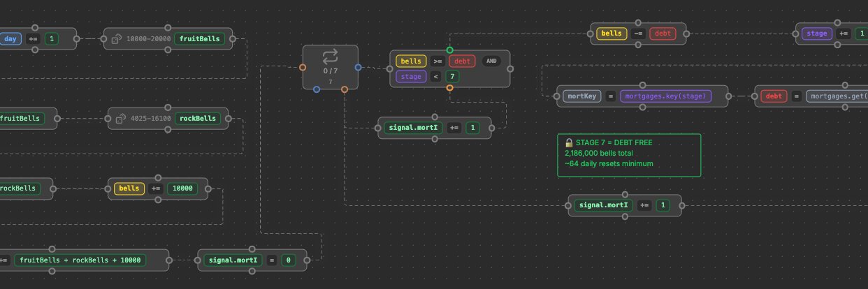Click the 'STAGE 7 = DEBT FREE' note heading

point(614,142)
